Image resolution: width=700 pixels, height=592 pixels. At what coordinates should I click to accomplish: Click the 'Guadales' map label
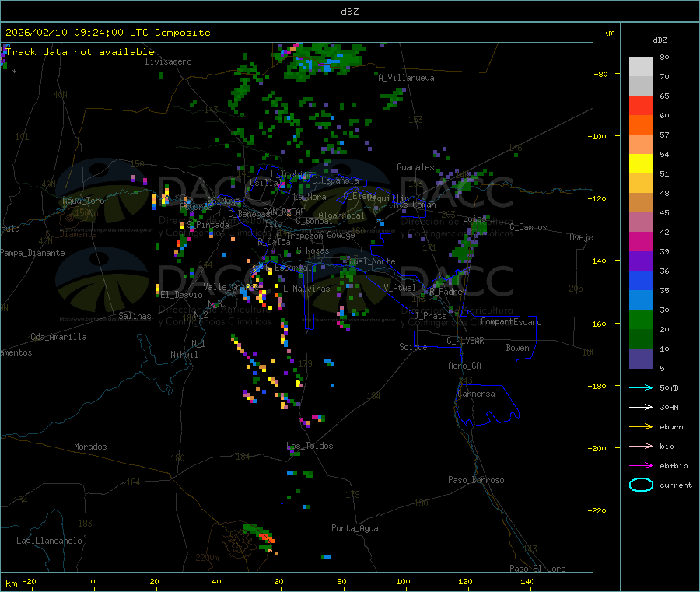[415, 167]
